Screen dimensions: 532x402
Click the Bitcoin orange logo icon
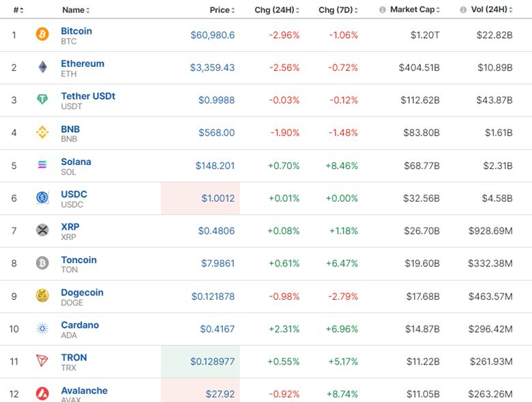pyautogui.click(x=42, y=34)
